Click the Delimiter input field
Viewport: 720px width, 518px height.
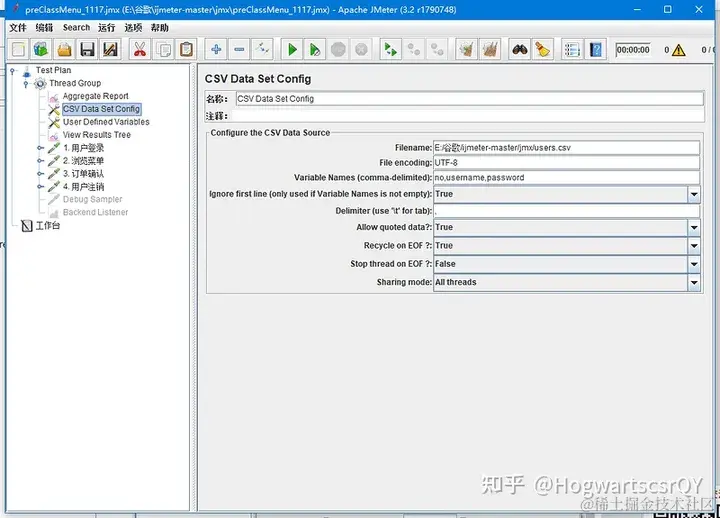567,211
